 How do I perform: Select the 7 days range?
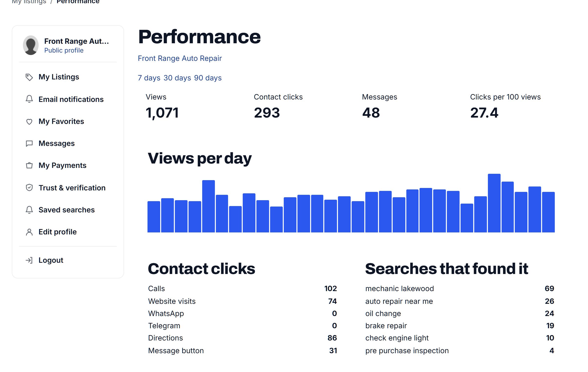[149, 78]
